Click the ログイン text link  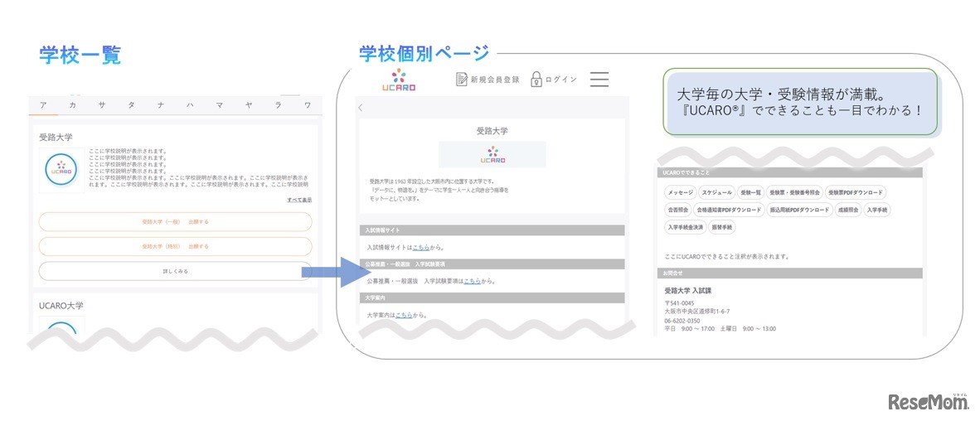coord(560,80)
